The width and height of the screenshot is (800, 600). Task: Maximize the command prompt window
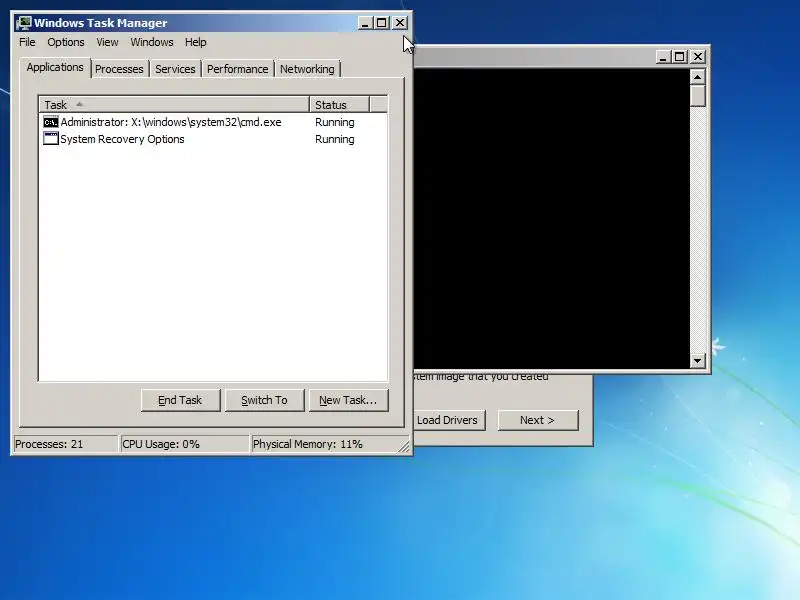click(x=680, y=57)
